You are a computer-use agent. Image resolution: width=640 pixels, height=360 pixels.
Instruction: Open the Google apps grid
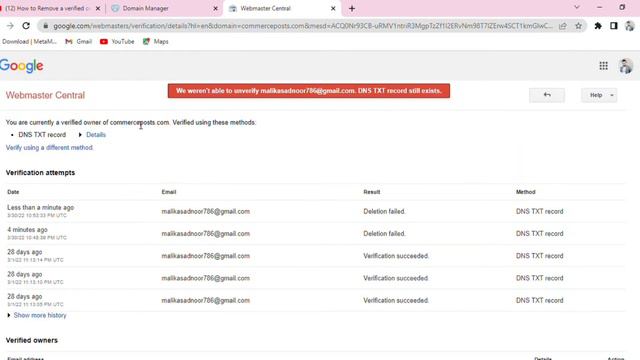[603, 66]
